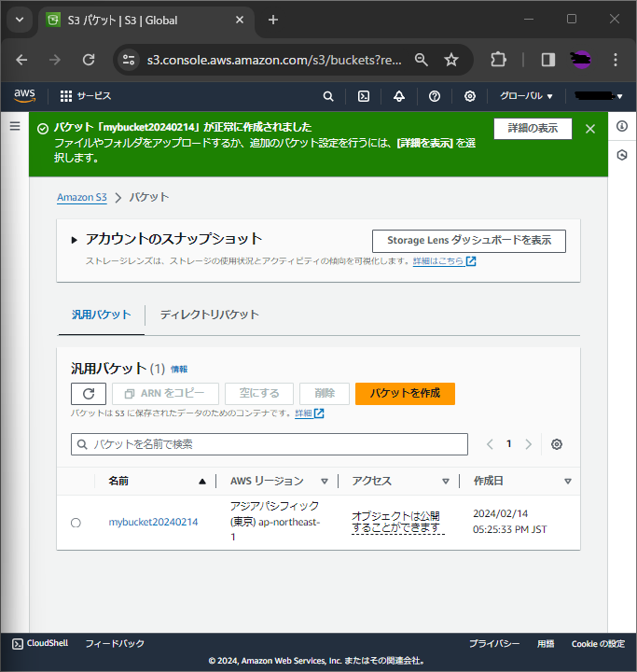Image resolution: width=637 pixels, height=672 pixels.
Task: Click the AWS logo home icon
Action: tap(24, 95)
